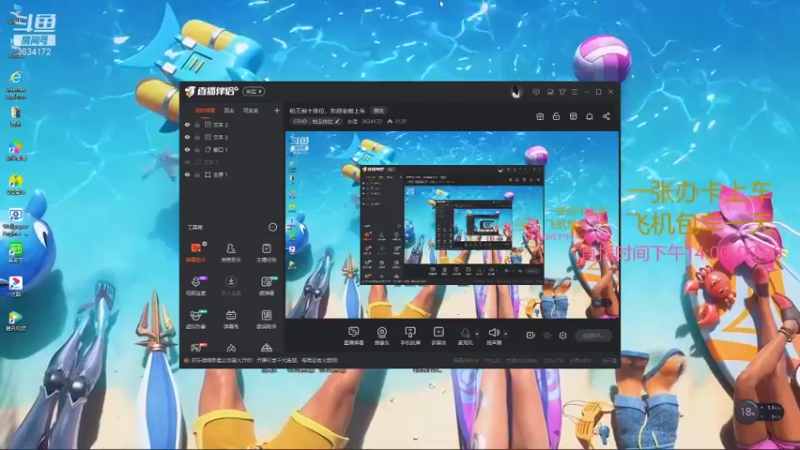Screen dimensions: 800x450
Task: Open gift box icon in preview toolbar
Action: (x=540, y=116)
